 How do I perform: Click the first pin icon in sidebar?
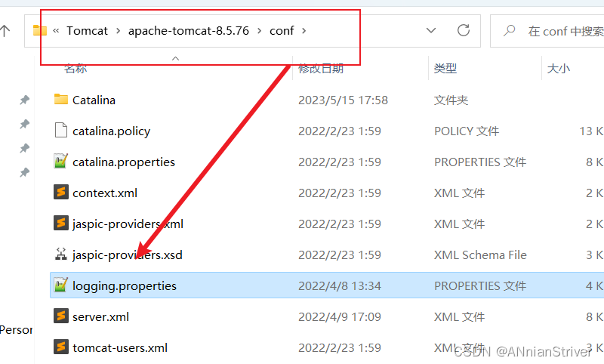pos(25,100)
